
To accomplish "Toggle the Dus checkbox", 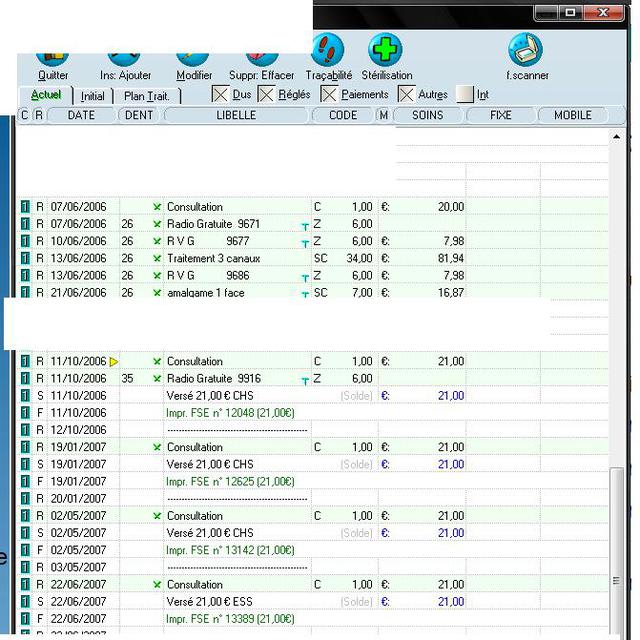I will point(221,95).
